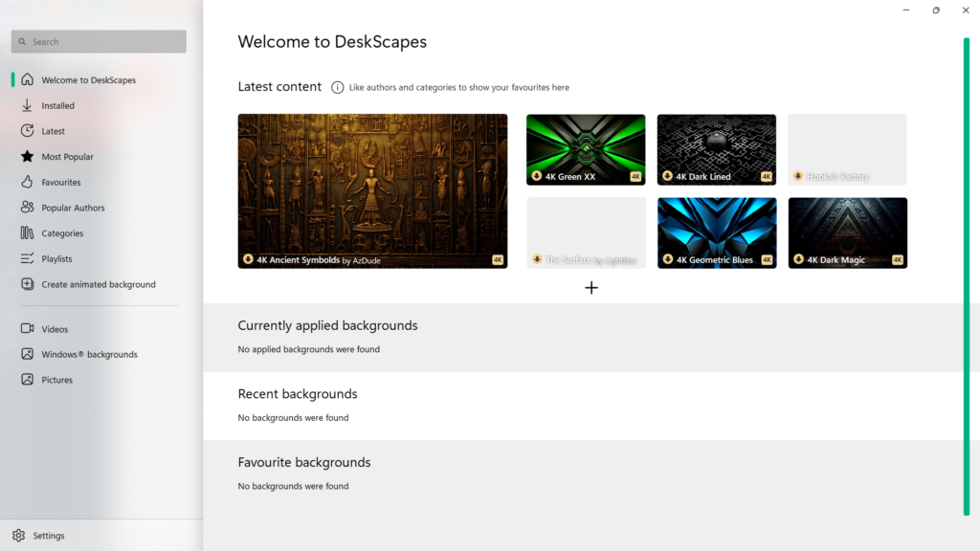The width and height of the screenshot is (980, 551).
Task: Open the Latest backgrounds list
Action: coord(99,131)
